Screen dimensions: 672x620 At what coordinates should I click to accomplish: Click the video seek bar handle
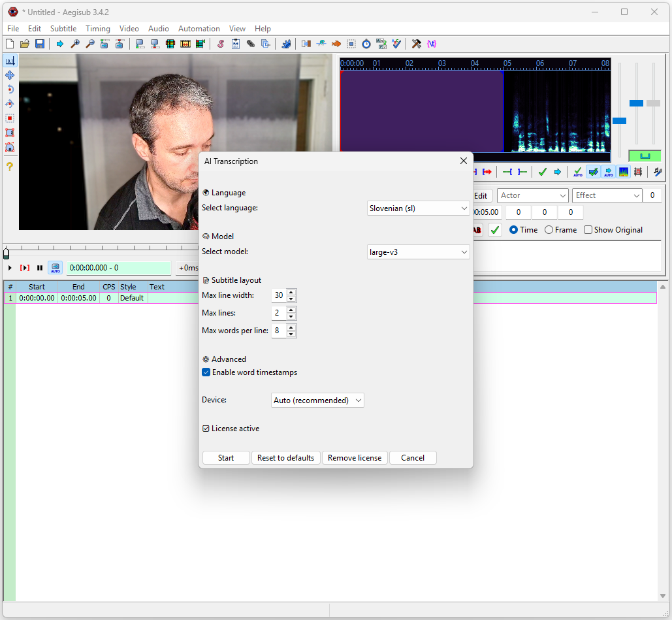coord(6,253)
